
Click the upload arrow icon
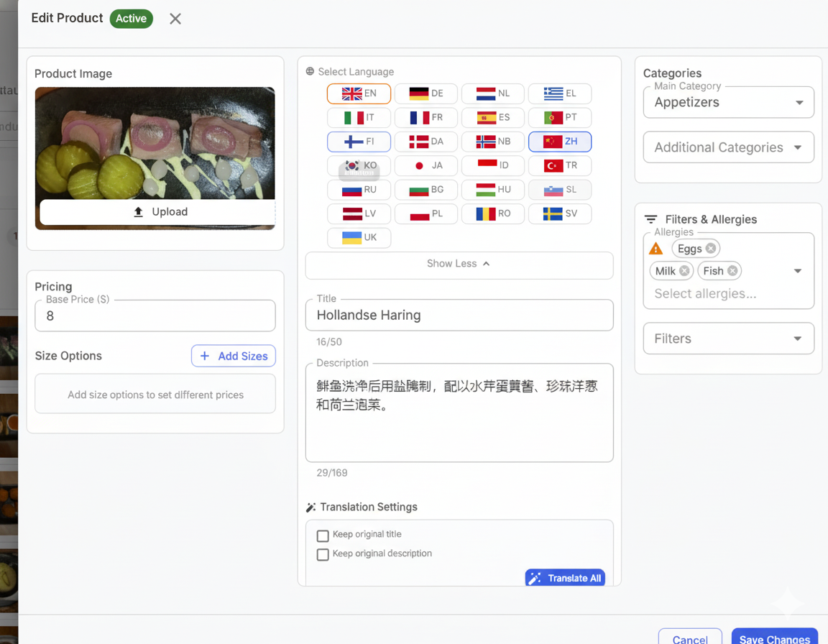point(139,212)
